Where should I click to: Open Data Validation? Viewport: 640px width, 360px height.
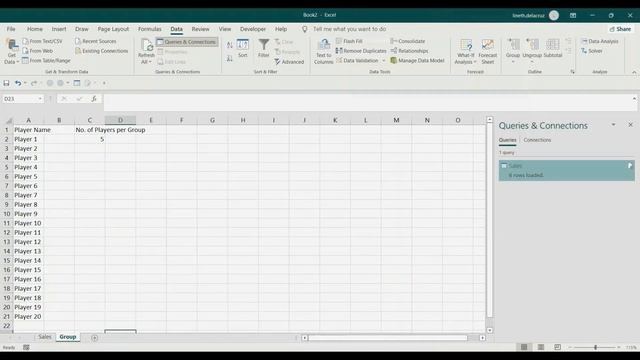(x=358, y=60)
